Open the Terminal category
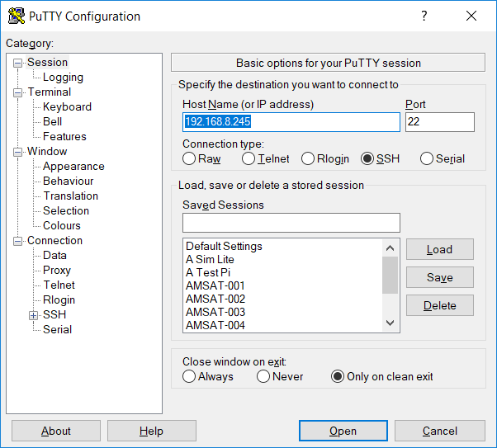 coord(50,92)
